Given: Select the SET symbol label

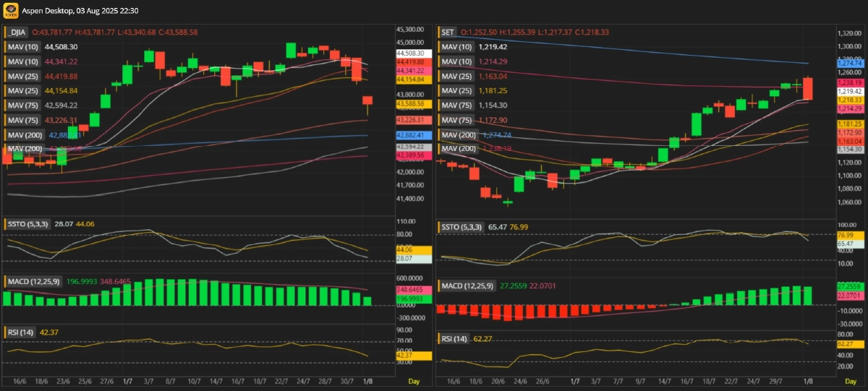Looking at the screenshot, I should coord(448,33).
